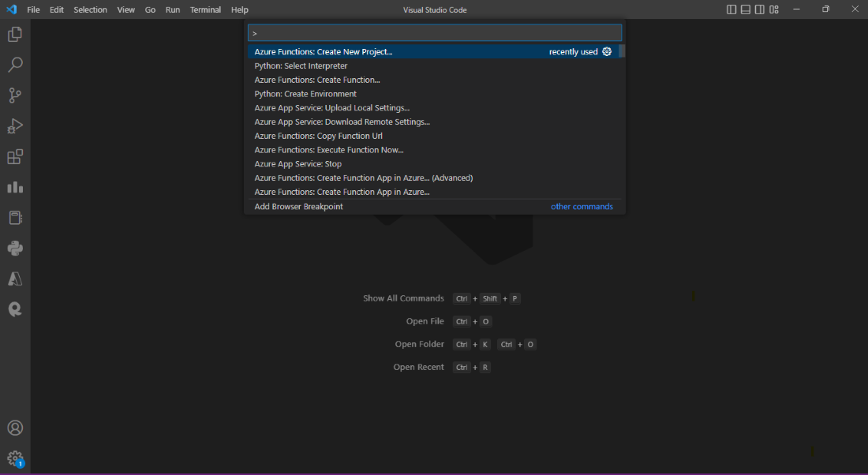Select the non-Advanced Create Function App in Azure
Screen dimensions: 868x475
433,192
